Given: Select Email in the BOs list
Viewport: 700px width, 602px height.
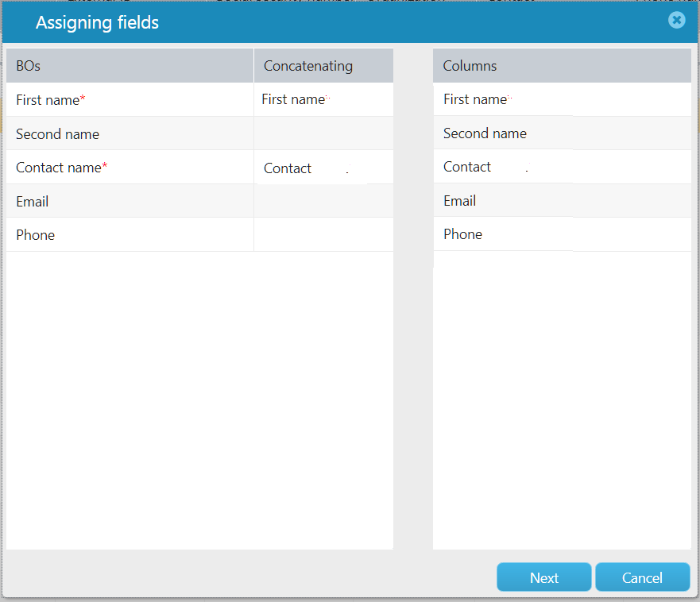Looking at the screenshot, I should (130, 201).
